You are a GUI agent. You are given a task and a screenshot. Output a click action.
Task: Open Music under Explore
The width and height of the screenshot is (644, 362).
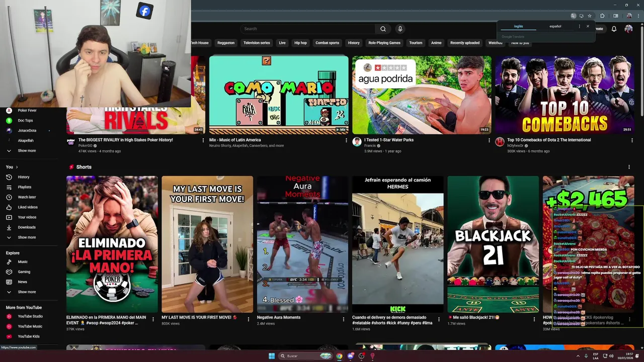[23, 262]
